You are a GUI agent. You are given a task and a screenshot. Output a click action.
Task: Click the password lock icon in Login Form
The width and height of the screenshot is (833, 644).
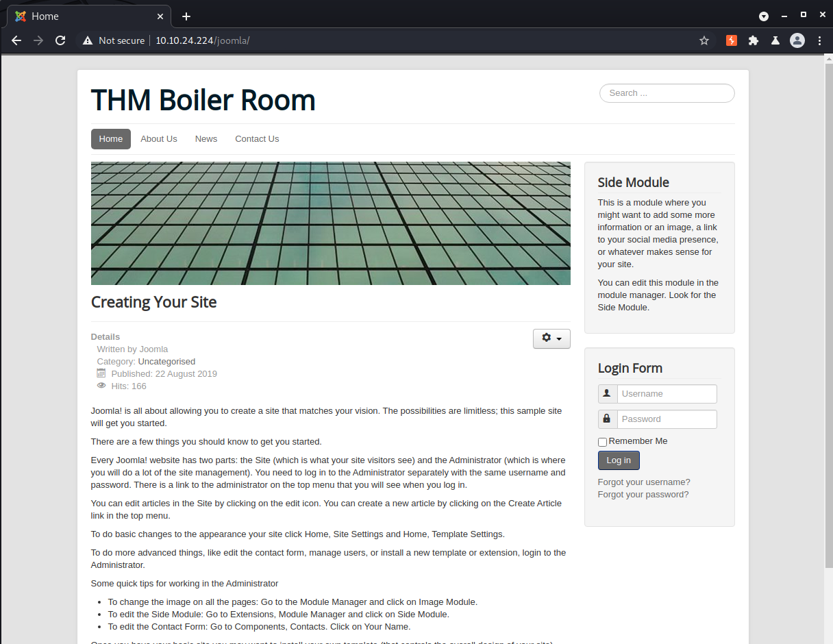[x=607, y=419]
